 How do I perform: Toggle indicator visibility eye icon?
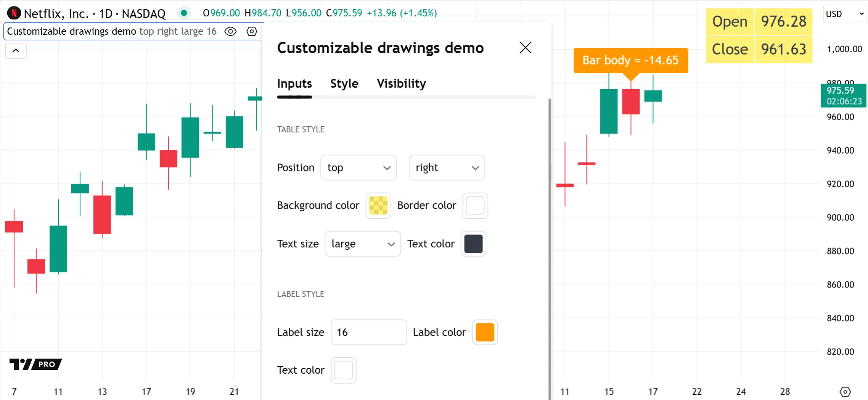click(230, 31)
